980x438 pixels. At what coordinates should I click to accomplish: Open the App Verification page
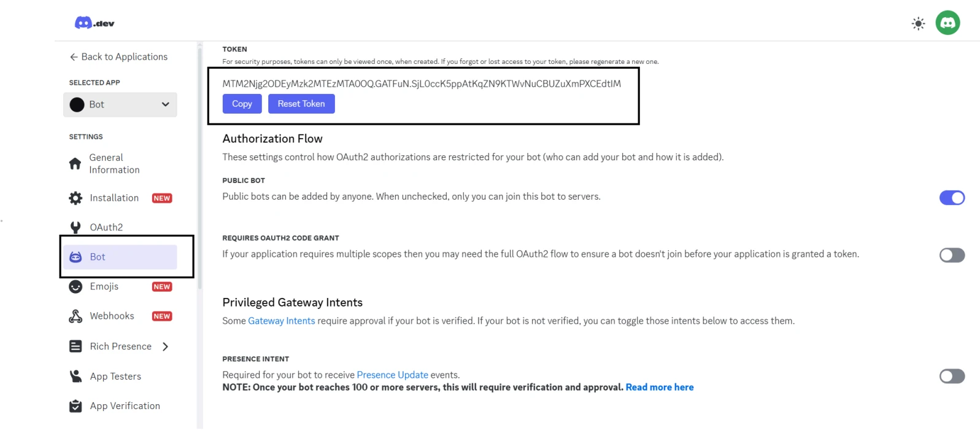tap(125, 405)
